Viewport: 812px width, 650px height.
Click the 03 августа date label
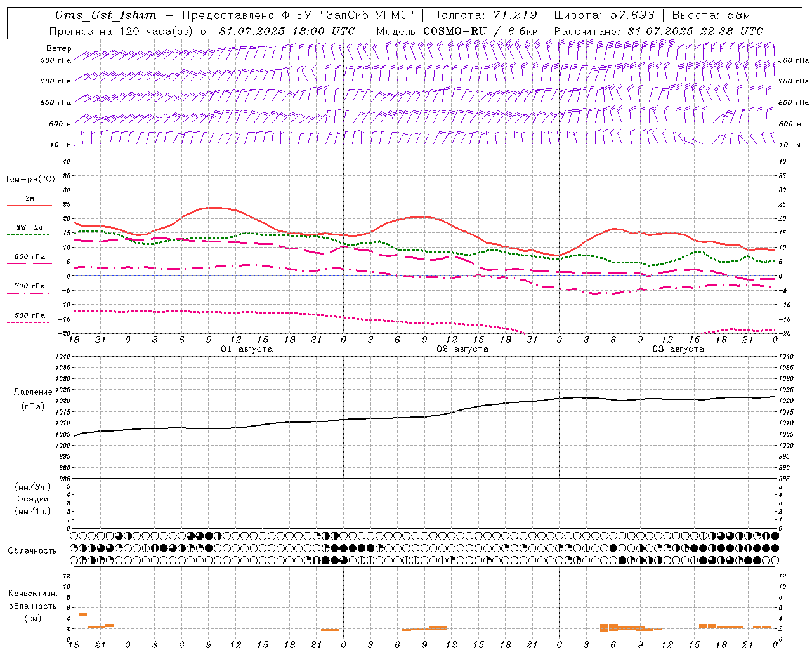click(678, 349)
